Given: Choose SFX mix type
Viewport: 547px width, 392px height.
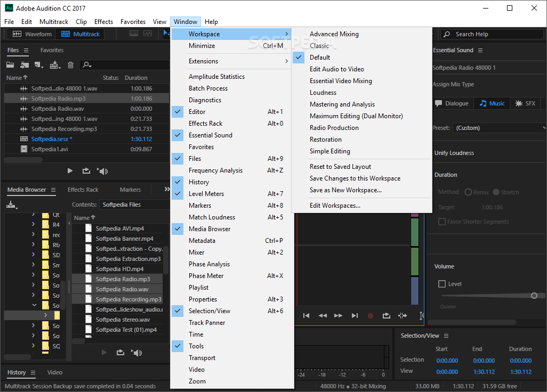Looking at the screenshot, I should coord(526,103).
